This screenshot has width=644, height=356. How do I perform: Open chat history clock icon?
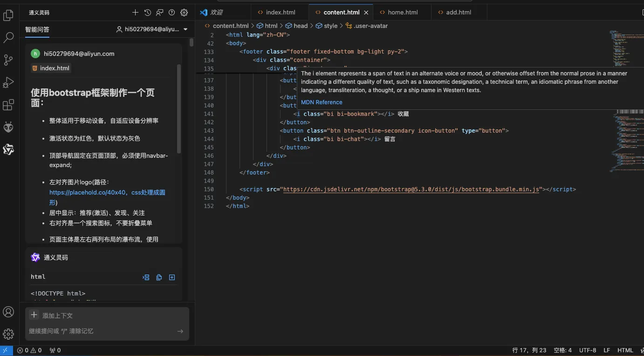pyautogui.click(x=148, y=13)
